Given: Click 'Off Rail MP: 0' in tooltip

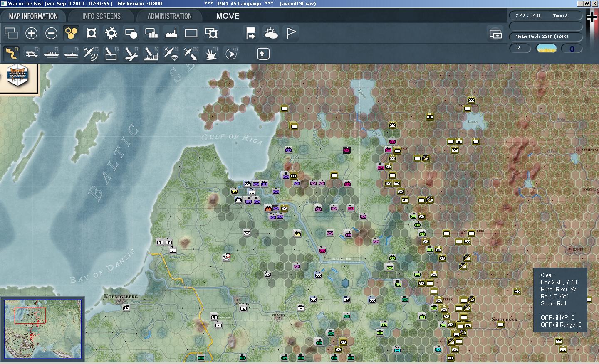Looking at the screenshot, I should click(x=557, y=317).
